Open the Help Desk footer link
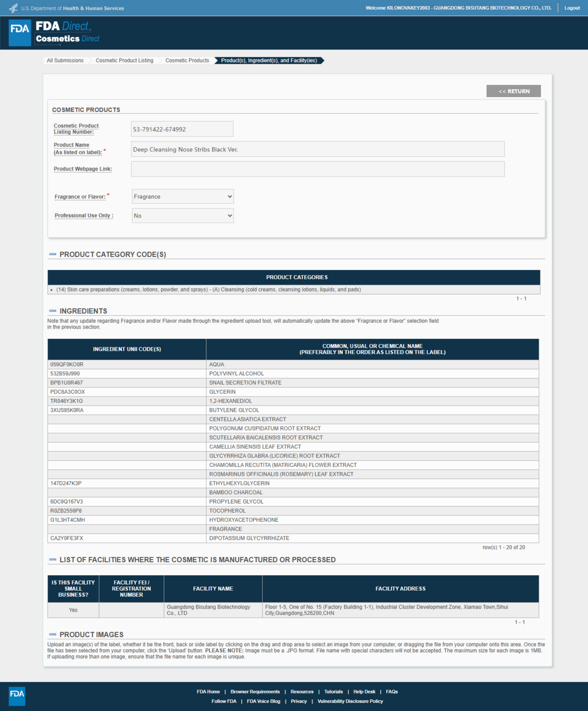 pos(364,691)
